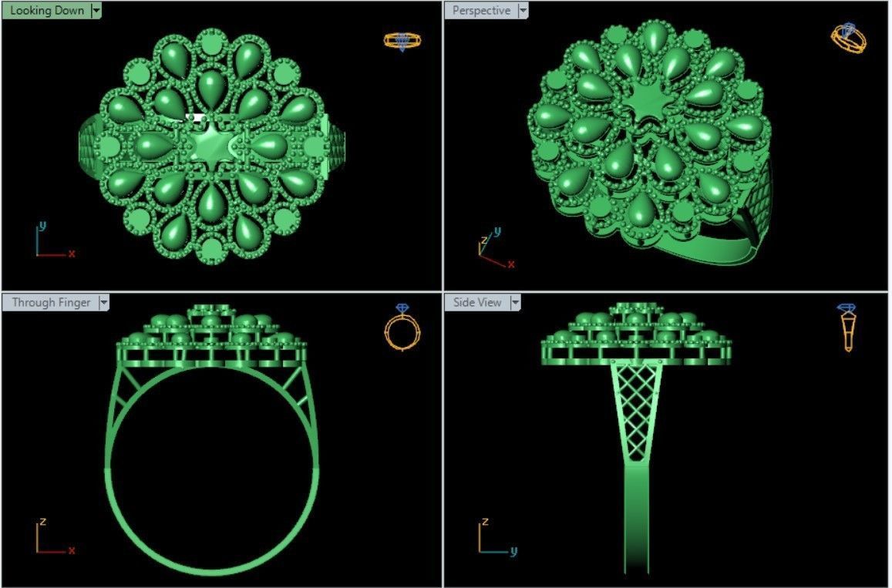Select the Looking Down viewport label

pos(47,10)
